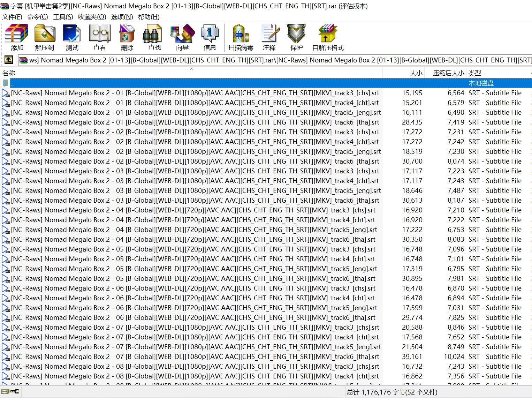Select episode 06 track3_[chs].srt file
This screenshot has width=532, height=398.
point(193,288)
